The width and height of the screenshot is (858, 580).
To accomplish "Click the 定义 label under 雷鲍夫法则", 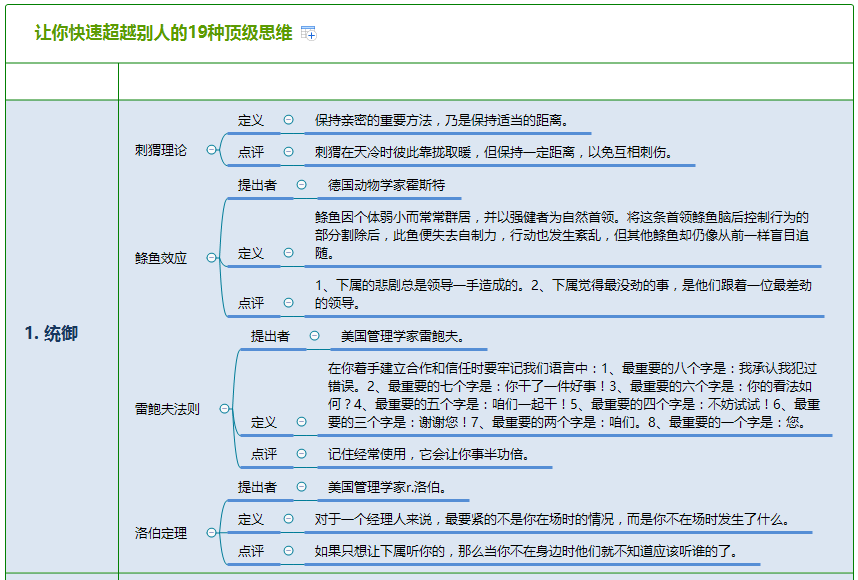I will (264, 422).
